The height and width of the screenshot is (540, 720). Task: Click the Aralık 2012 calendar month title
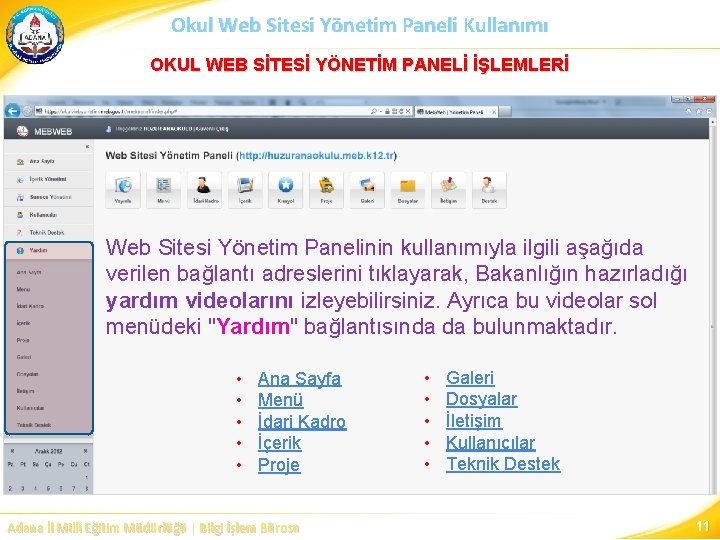[49, 451]
